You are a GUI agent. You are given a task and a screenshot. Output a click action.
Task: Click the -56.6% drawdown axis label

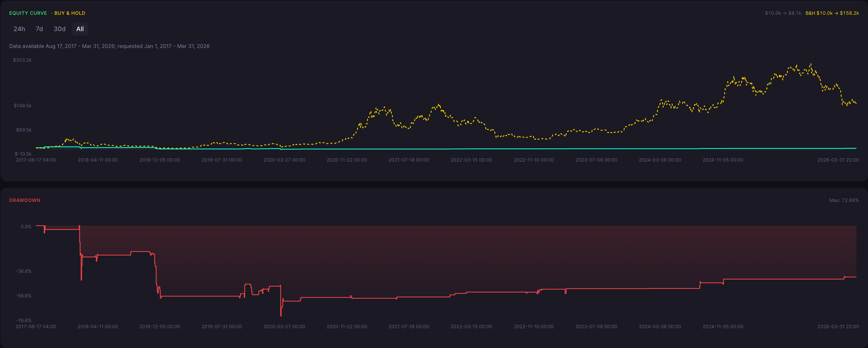click(24, 296)
